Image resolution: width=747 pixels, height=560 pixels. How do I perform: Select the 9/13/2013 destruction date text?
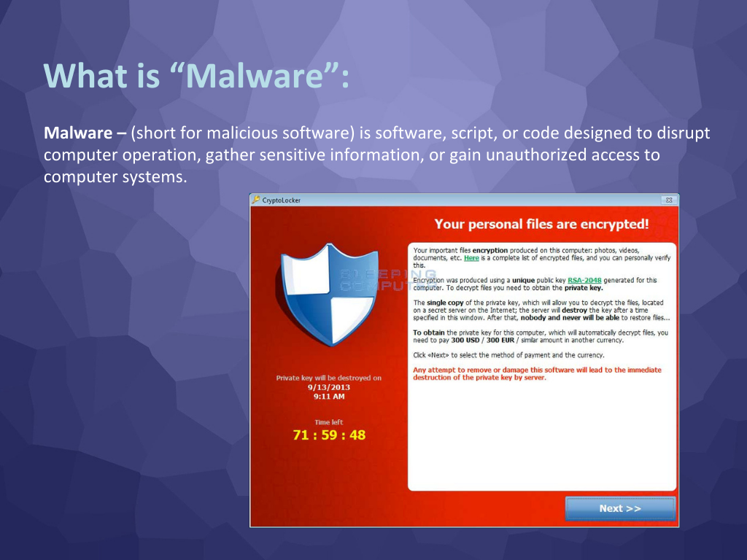coord(329,387)
